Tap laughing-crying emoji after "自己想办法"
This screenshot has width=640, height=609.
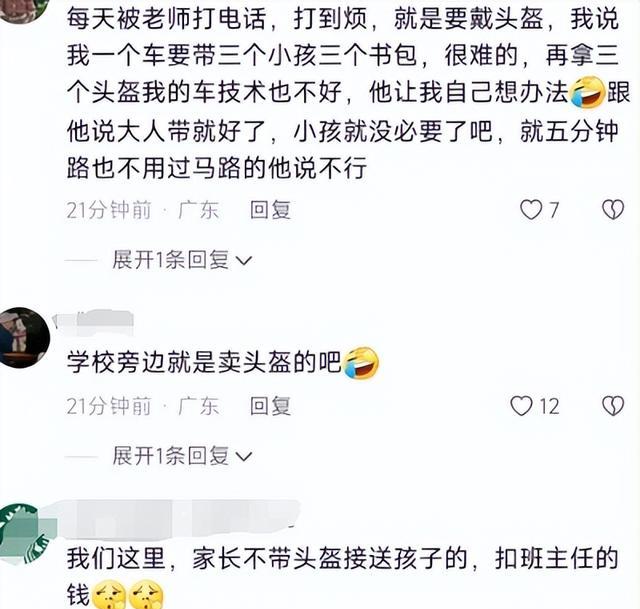click(x=587, y=93)
